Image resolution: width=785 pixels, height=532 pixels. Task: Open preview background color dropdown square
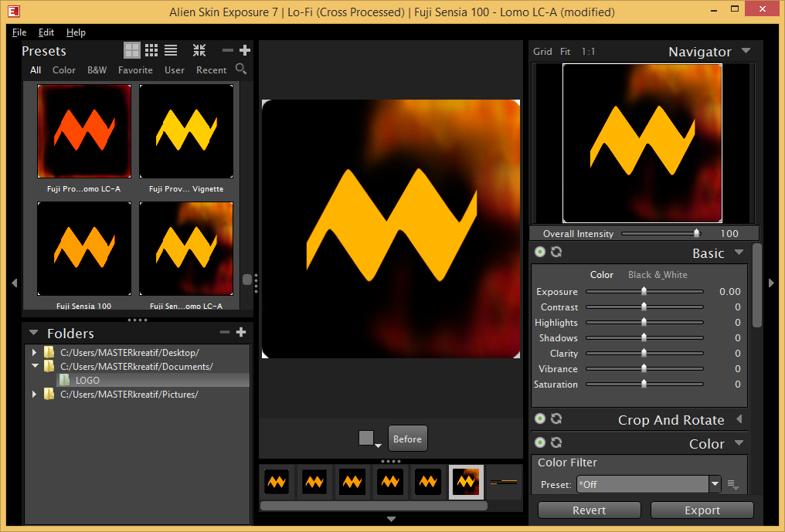coord(366,438)
